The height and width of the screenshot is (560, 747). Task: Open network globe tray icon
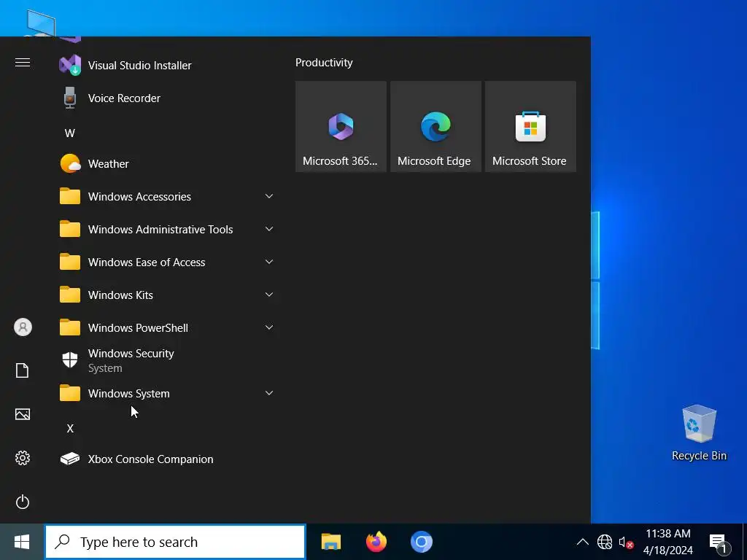pyautogui.click(x=605, y=542)
